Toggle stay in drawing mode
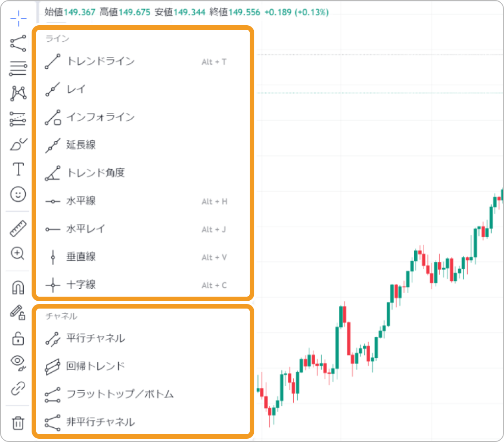The image size is (504, 442). click(x=18, y=313)
